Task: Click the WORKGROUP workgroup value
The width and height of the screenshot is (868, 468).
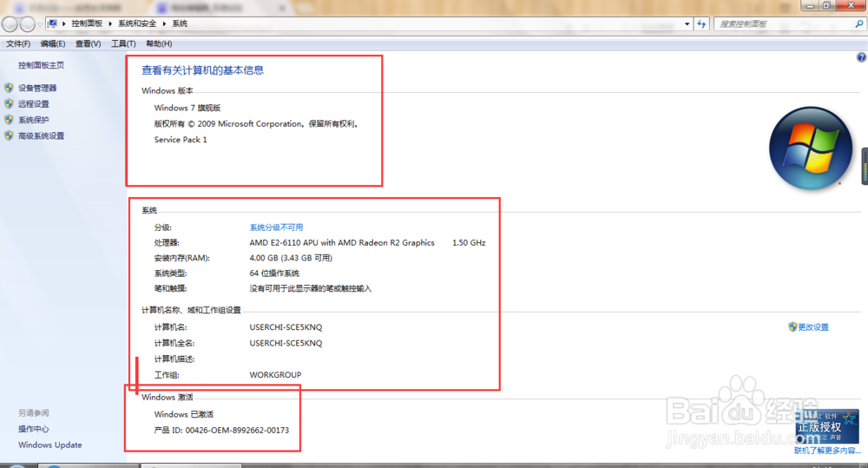Action: [275, 375]
